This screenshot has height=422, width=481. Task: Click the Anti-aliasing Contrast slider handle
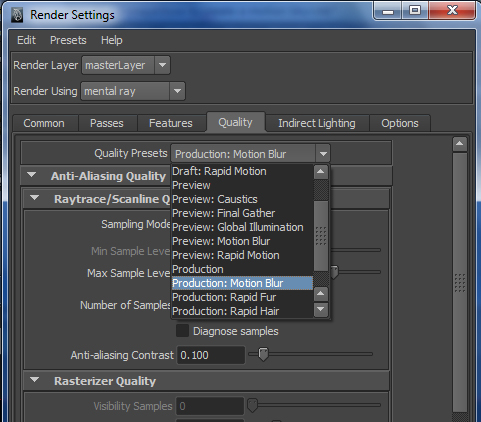point(263,354)
